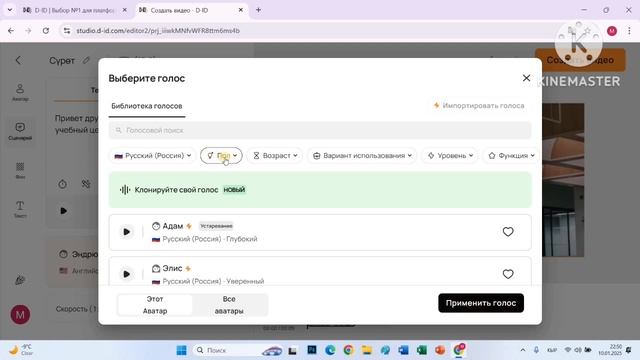
Task: Open the Пол gender filter dropdown
Action: [221, 156]
